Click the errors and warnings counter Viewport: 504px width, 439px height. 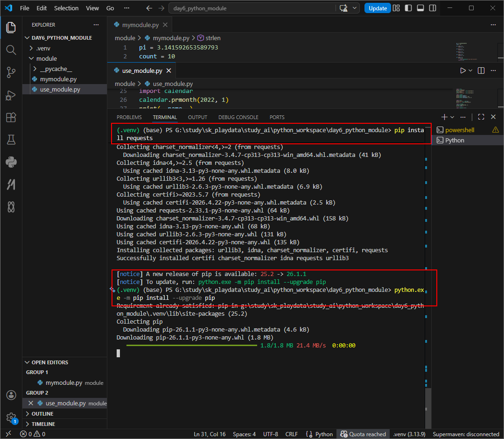(x=33, y=434)
